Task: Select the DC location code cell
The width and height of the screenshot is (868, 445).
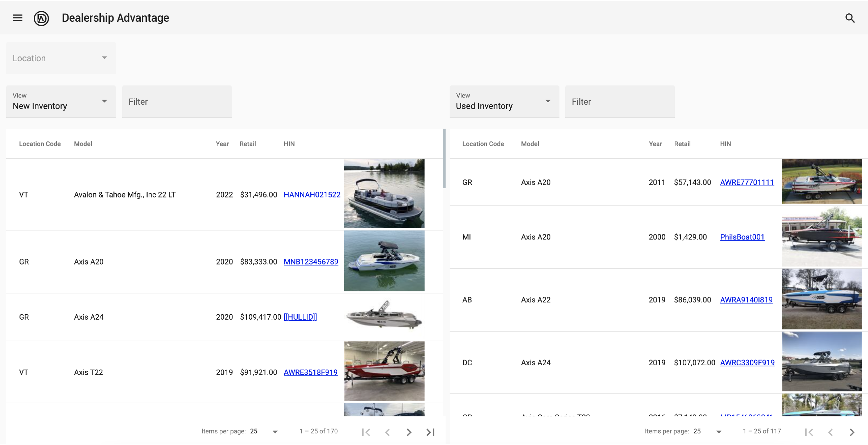Action: click(x=467, y=362)
